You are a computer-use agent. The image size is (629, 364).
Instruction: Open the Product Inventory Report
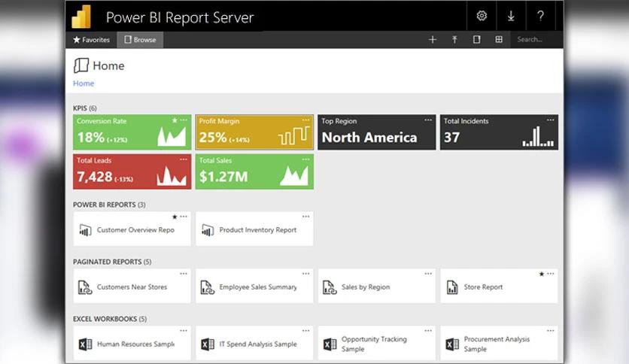pos(257,230)
